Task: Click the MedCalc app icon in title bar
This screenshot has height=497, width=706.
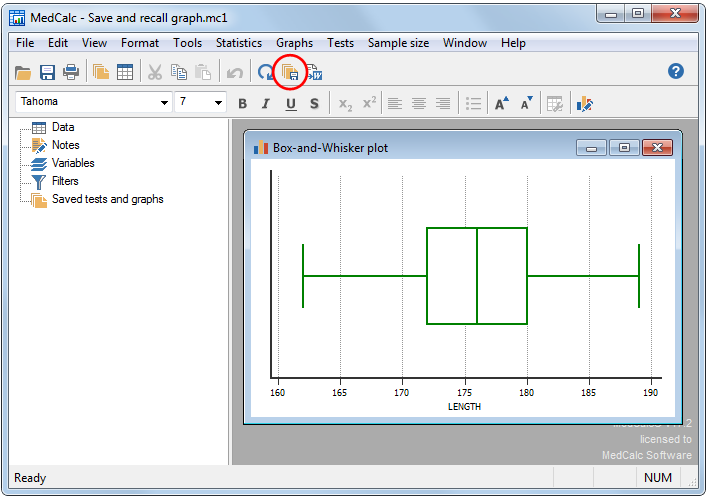Action: click(17, 18)
